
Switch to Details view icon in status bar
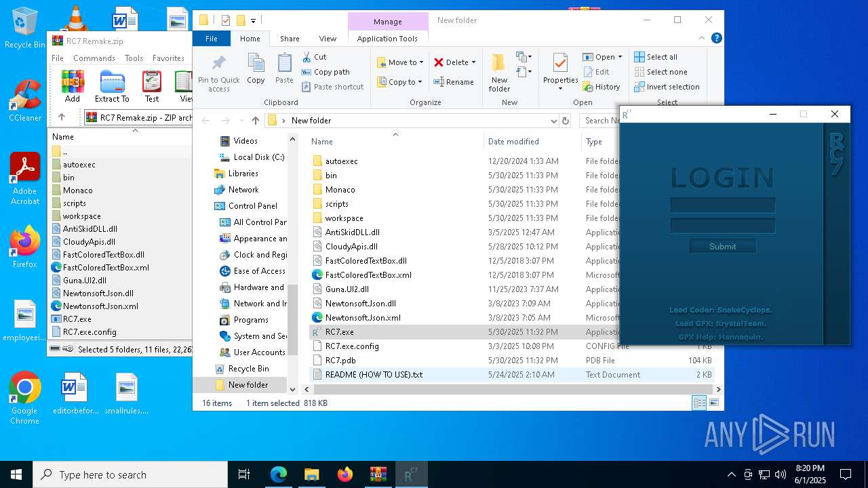pyautogui.click(x=699, y=403)
